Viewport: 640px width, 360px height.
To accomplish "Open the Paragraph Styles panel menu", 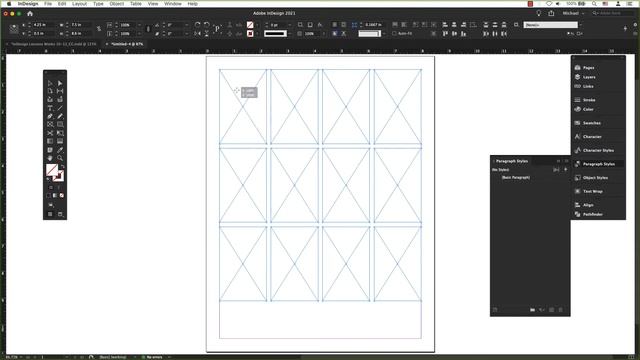I will click(566, 161).
